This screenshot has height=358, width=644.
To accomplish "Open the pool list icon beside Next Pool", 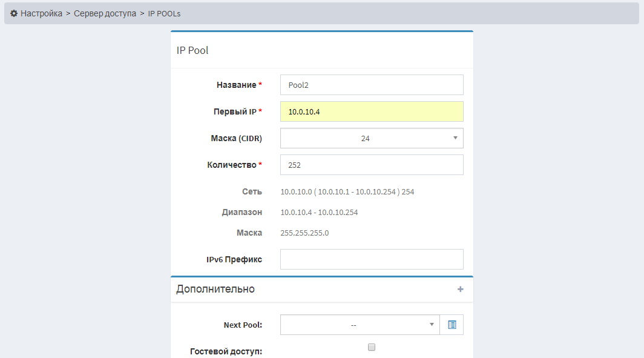I will coord(452,325).
